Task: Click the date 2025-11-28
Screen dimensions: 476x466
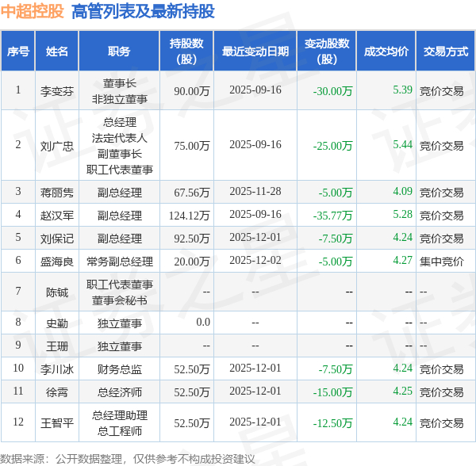Action: (x=255, y=191)
